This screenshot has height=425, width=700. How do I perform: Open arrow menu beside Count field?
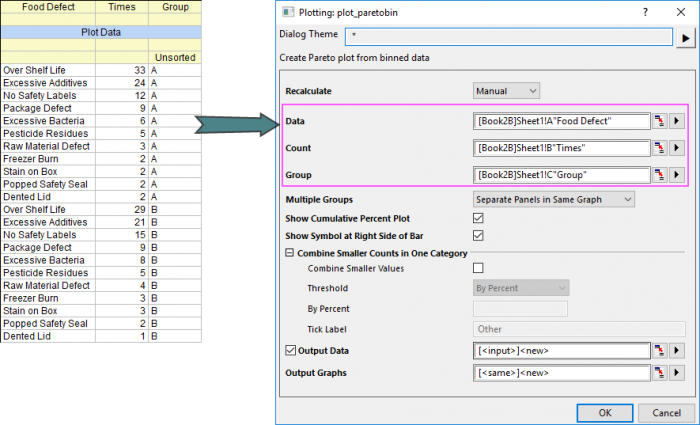677,148
